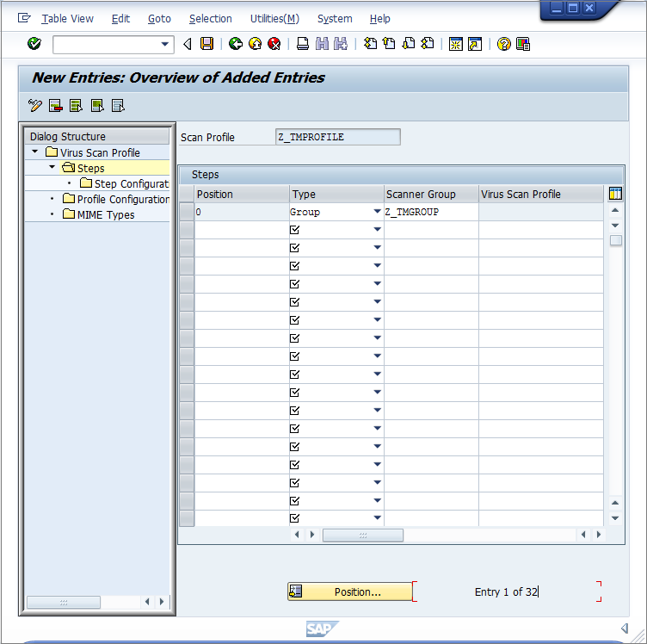The height and width of the screenshot is (644, 647).
Task: Open the Utilities(M) menu
Action: click(x=274, y=18)
